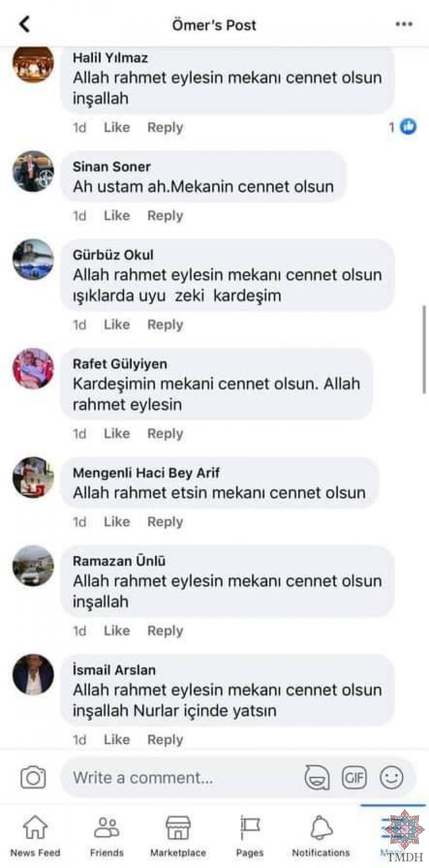Click the comments scrollbar handle
The image size is (429, 868).
(x=424, y=349)
